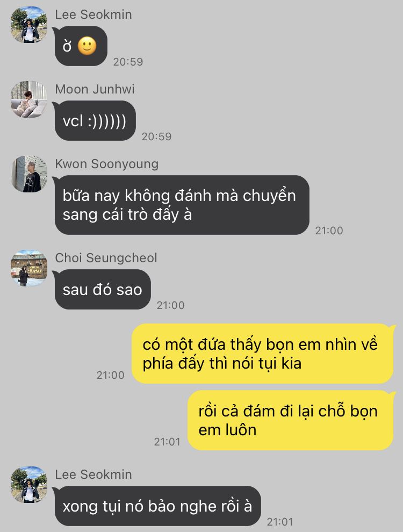Click the 21:00 timestamp next to Kwon Soonyoung's message
Viewport: 403px width, 532px height.
pos(329,231)
